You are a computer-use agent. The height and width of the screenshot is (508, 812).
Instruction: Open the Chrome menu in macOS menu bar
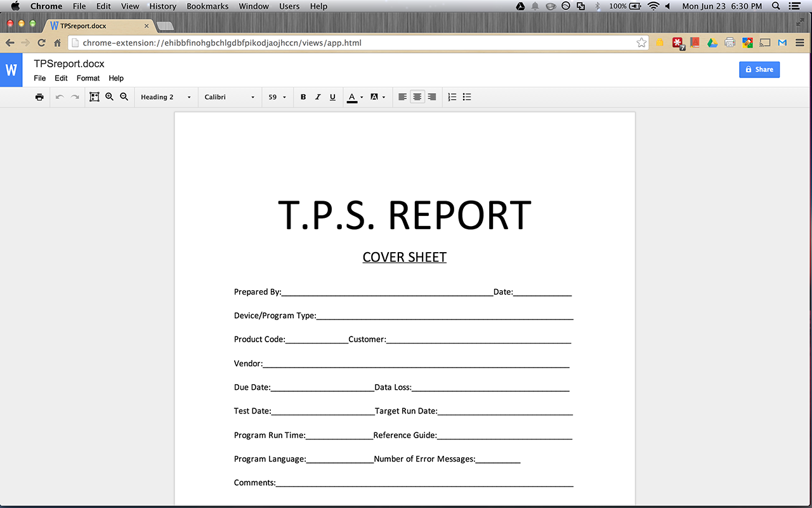point(46,6)
